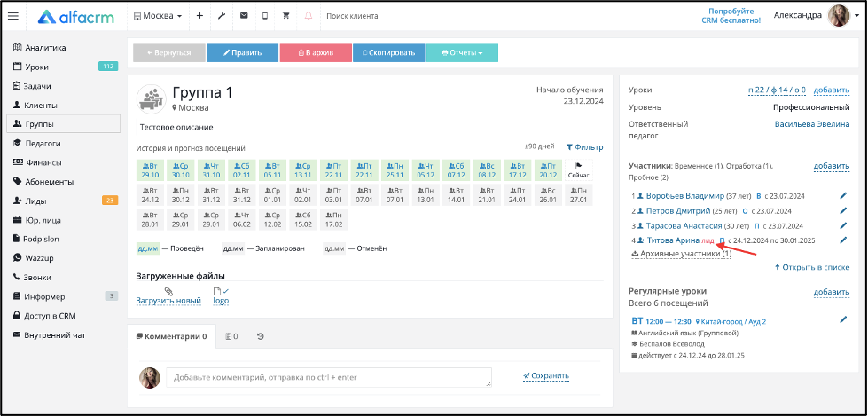
Task: Open the Александра user menu arrow
Action: tap(856, 16)
